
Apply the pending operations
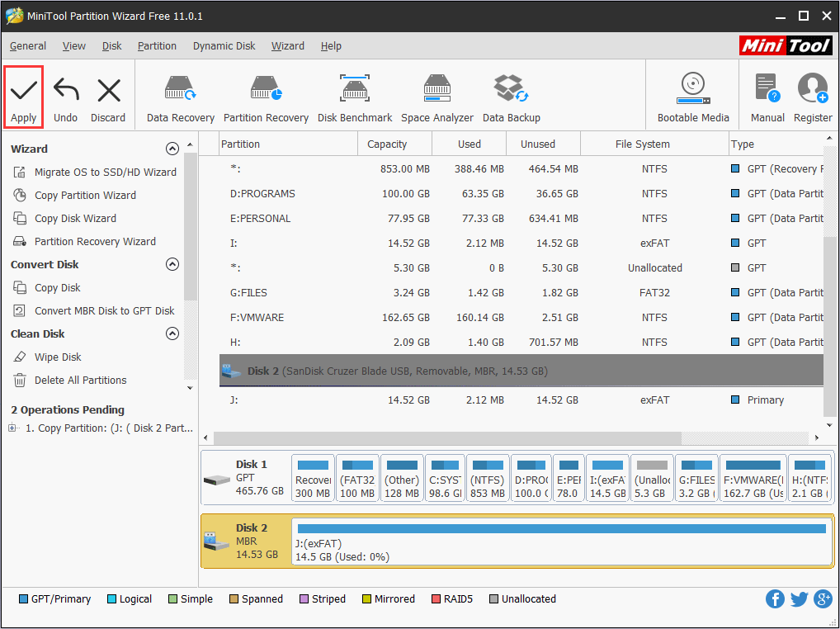tap(24, 98)
